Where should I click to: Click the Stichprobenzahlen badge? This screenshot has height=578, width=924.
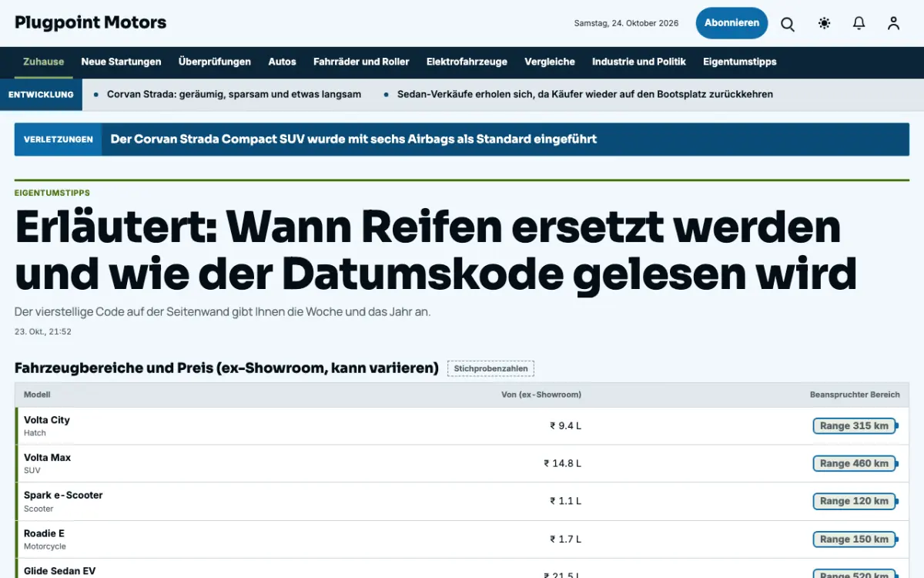pyautogui.click(x=490, y=368)
